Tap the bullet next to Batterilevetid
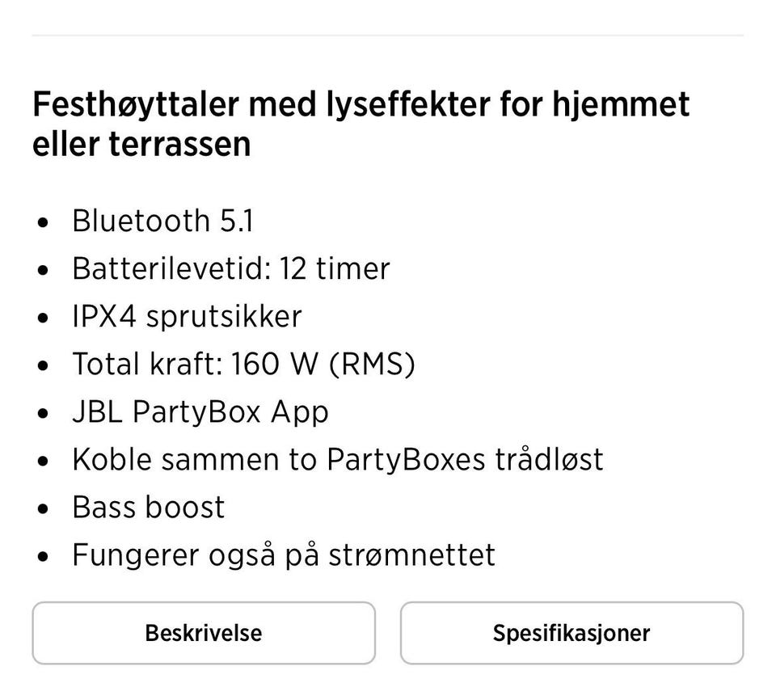 pos(44,270)
